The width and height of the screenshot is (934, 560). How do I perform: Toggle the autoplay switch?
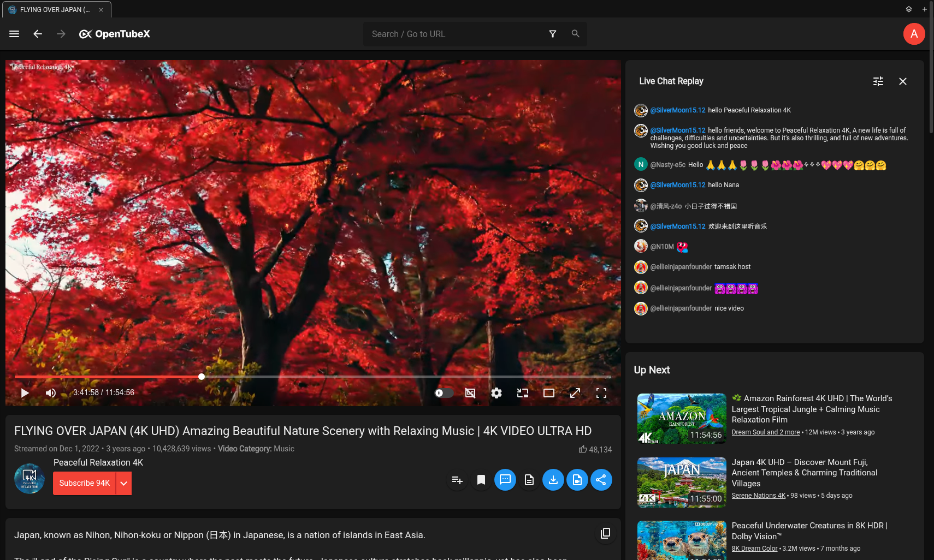tap(444, 393)
